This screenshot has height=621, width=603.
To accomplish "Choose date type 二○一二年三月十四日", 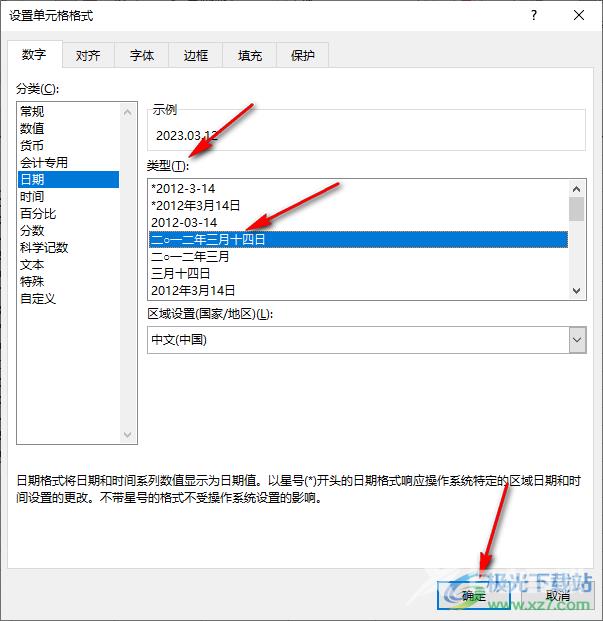I will [x=358, y=240].
